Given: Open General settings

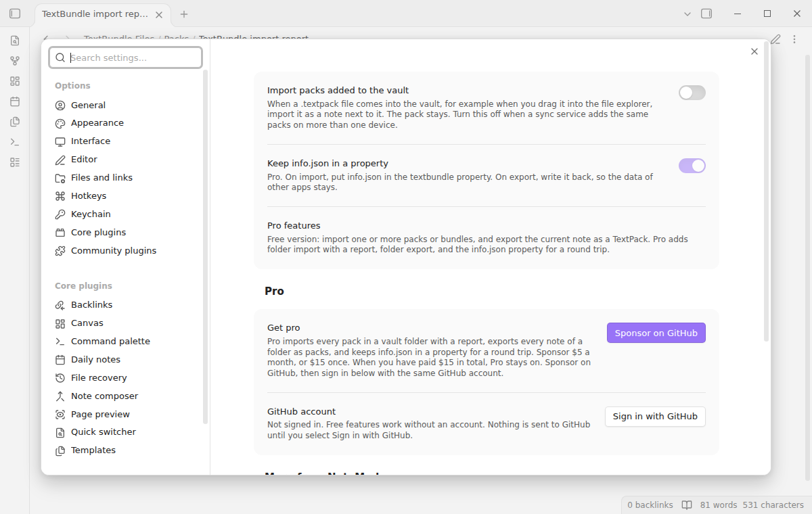Looking at the screenshot, I should click(88, 105).
